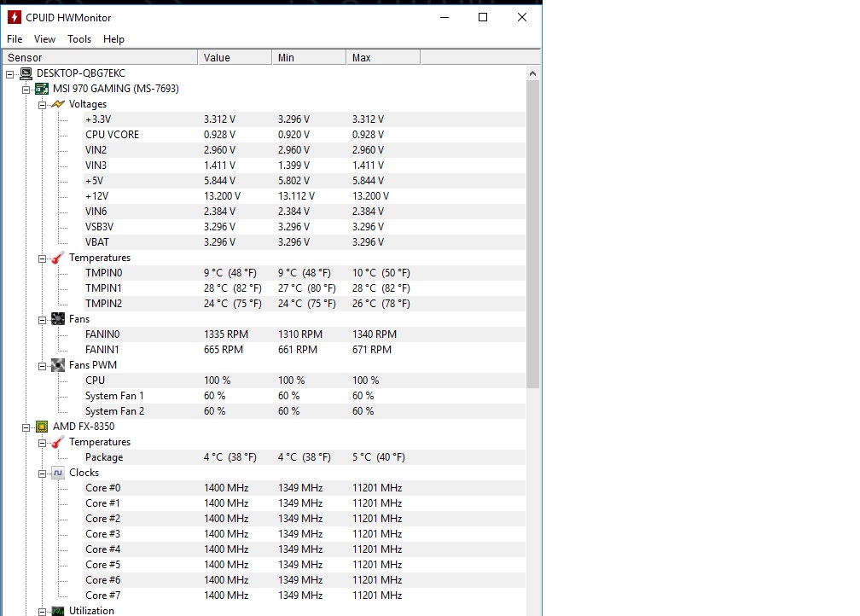Select the System Fan 1 row
Viewport: 860px width, 616px height.
(x=305, y=396)
